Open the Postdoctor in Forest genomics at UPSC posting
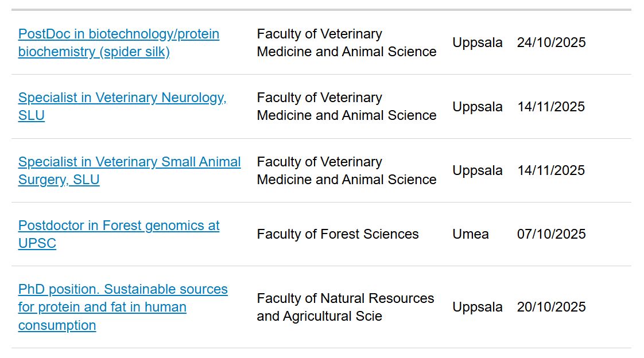The image size is (644, 358). pyautogui.click(x=118, y=234)
